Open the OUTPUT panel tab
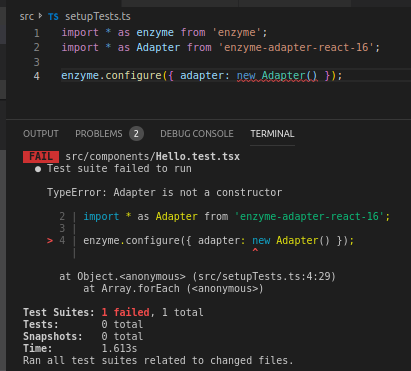411x371 pixels. point(41,134)
